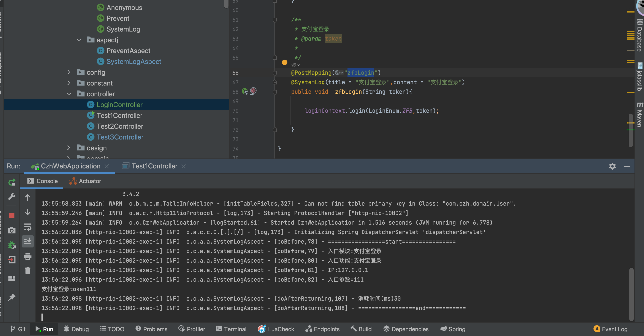Open run configuration wrench icon

coord(12,197)
